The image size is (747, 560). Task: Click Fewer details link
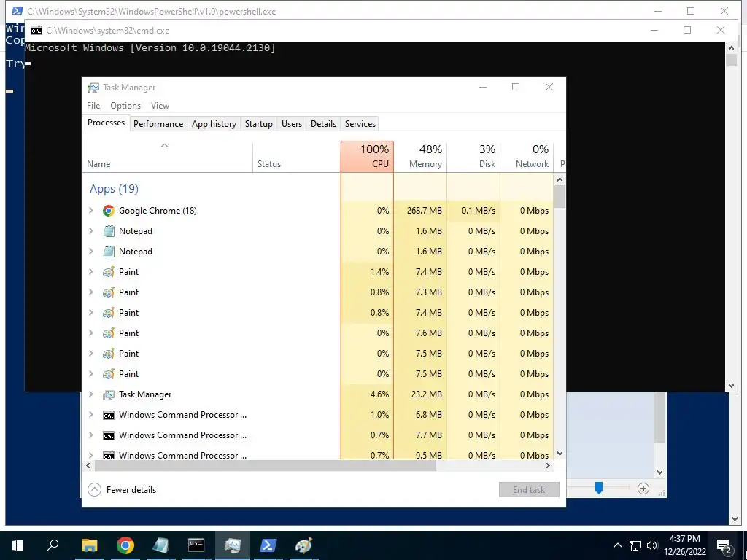(131, 490)
